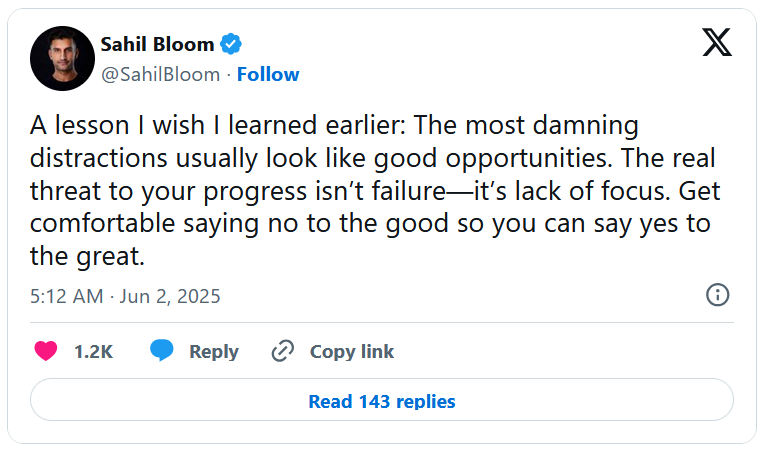Click the @SahilBloom handle

pyautogui.click(x=160, y=75)
